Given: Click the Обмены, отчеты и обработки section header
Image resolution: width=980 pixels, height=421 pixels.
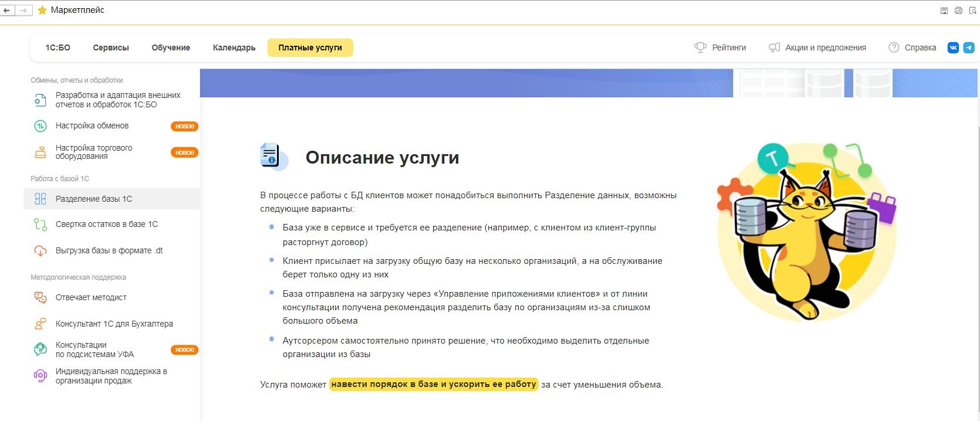Looking at the screenshot, I should 77,80.
